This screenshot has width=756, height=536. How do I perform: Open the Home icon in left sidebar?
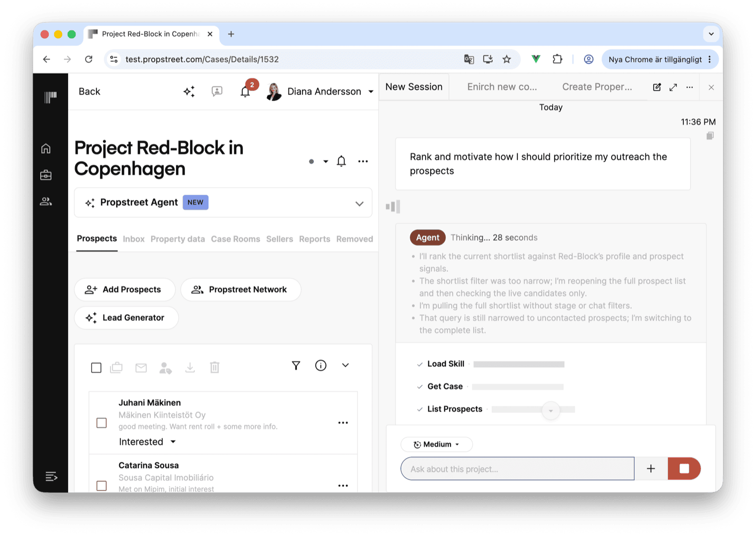point(46,148)
